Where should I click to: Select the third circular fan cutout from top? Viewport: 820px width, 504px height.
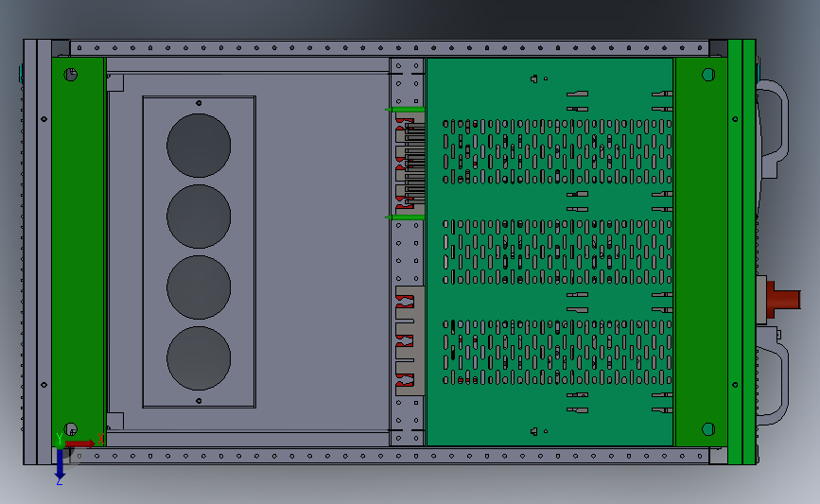click(x=199, y=287)
